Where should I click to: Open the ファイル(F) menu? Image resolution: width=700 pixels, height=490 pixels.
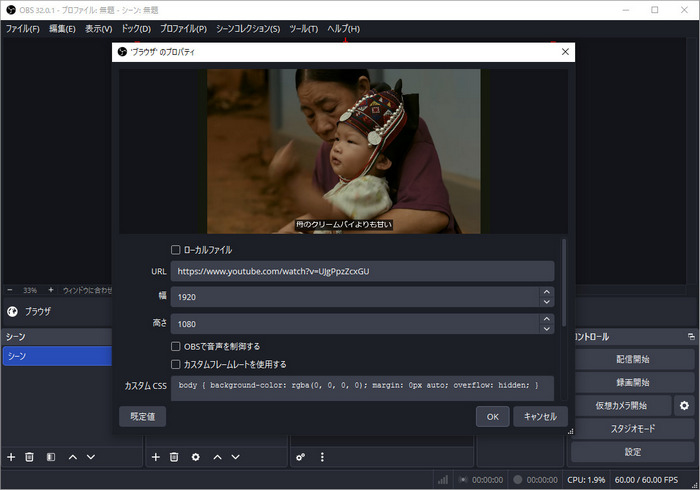[22, 29]
